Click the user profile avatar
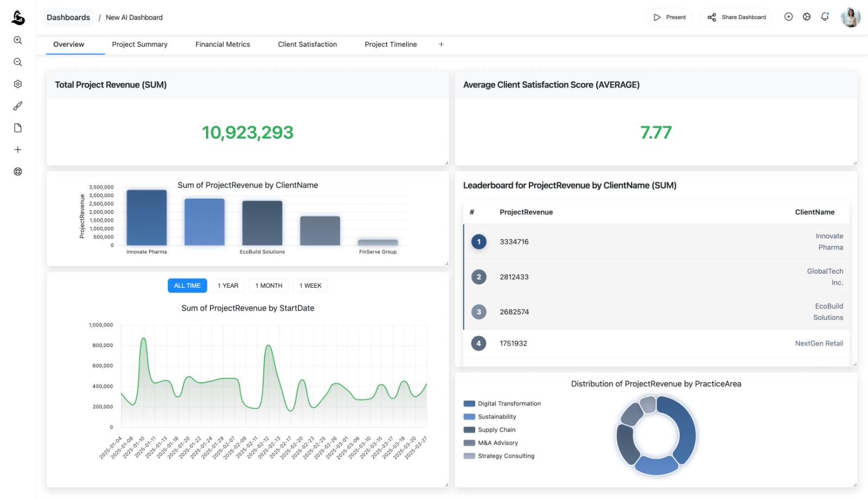868x499 pixels. 850,17
